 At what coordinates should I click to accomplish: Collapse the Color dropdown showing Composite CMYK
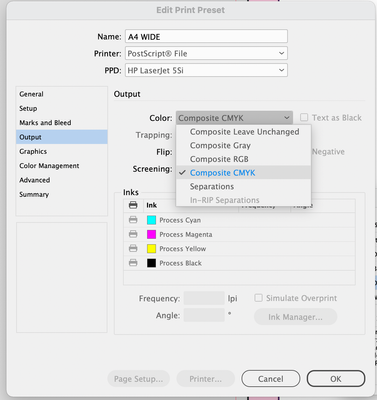(x=234, y=118)
